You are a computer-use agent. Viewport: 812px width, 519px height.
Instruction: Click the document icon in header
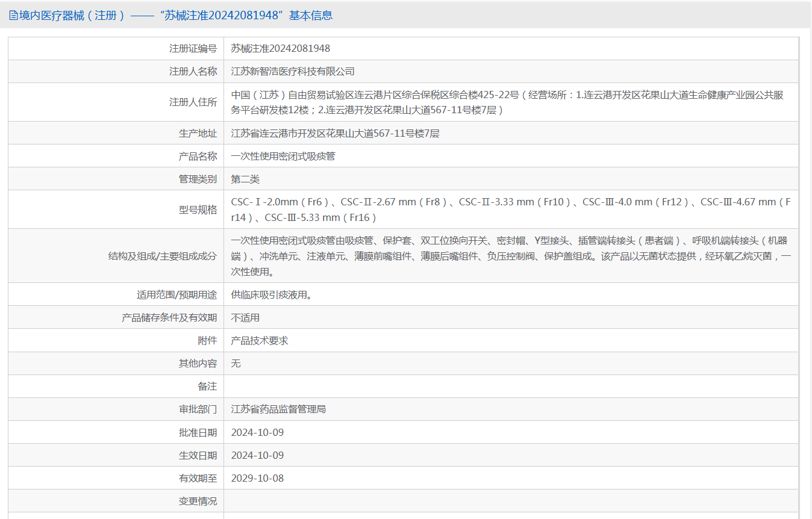click(x=13, y=16)
